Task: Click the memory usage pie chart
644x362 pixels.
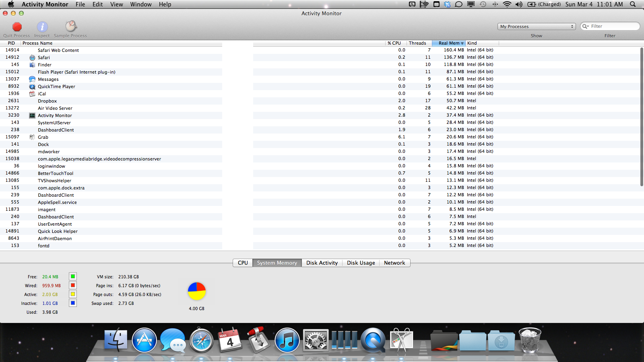Action: coord(197,291)
